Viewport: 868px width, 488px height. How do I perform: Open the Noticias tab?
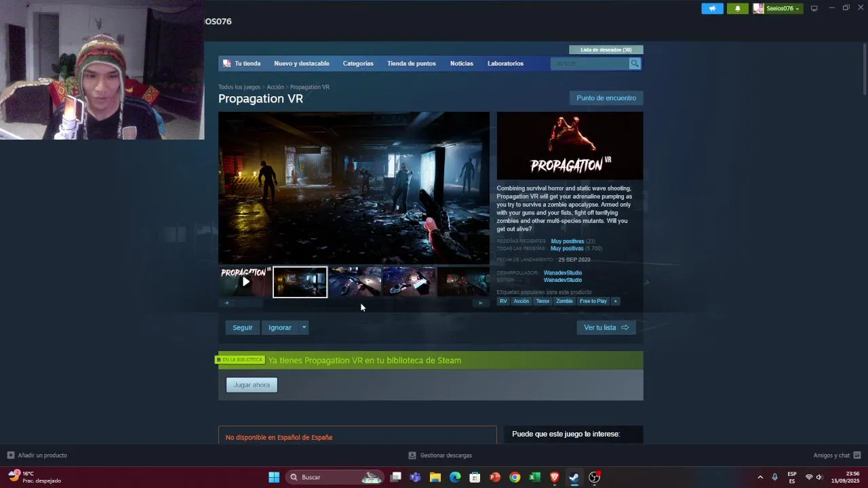click(x=462, y=63)
